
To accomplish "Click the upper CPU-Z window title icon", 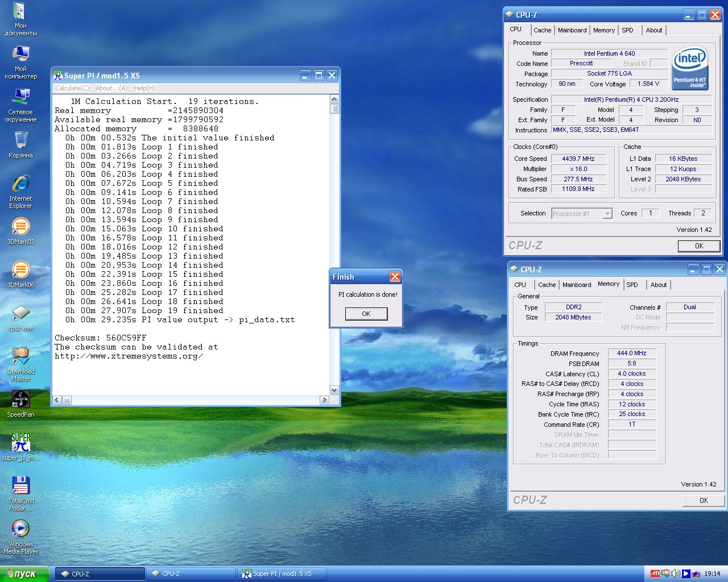I will click(510, 15).
